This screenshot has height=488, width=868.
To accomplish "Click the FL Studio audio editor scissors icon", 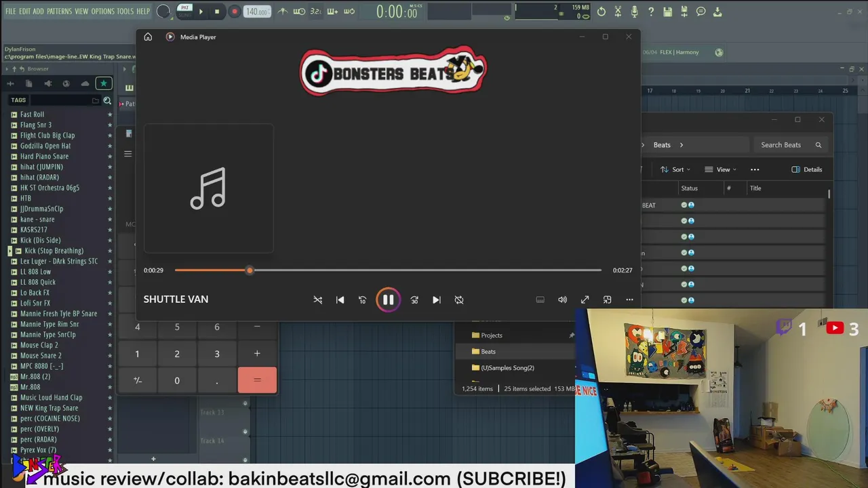I will 618,12.
